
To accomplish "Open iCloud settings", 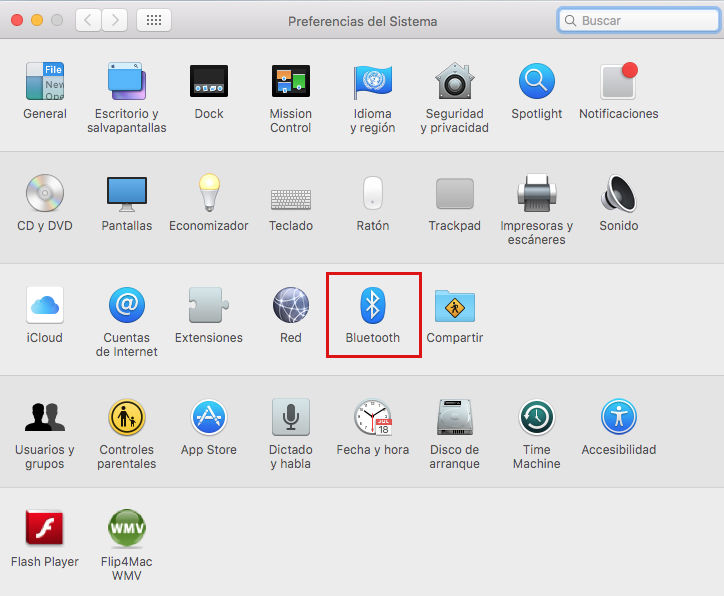I will 45,305.
